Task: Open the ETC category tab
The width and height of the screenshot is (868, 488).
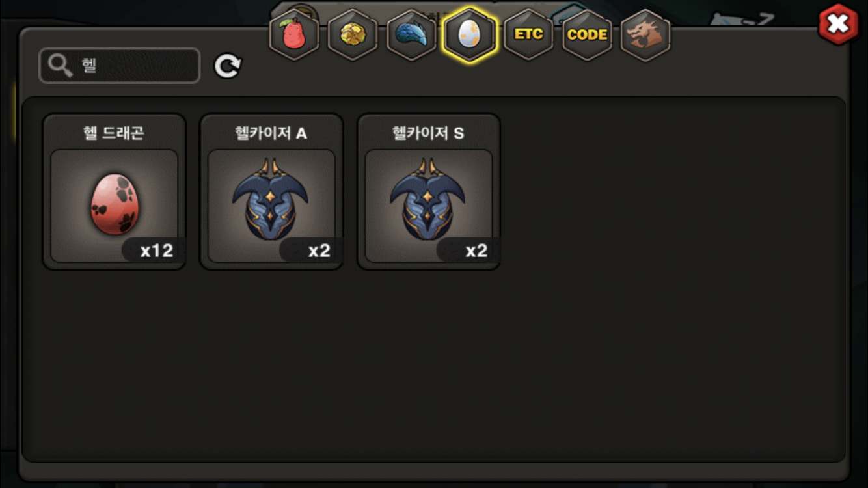Action: coord(528,34)
